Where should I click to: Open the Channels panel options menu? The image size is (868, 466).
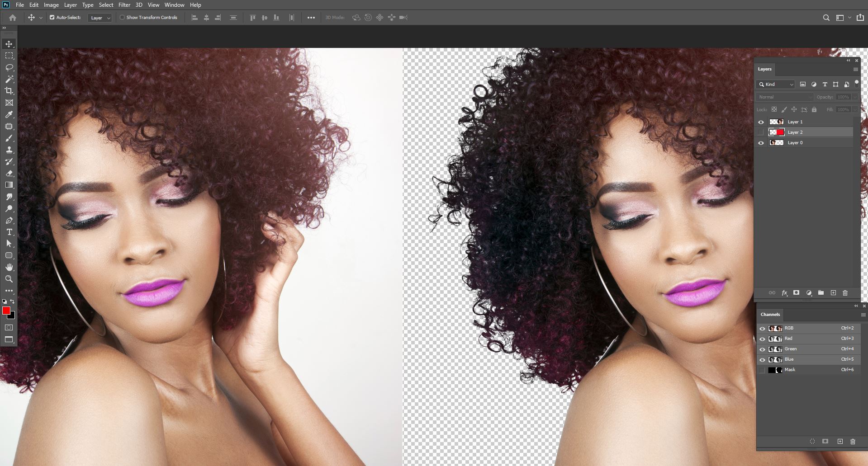pyautogui.click(x=863, y=315)
